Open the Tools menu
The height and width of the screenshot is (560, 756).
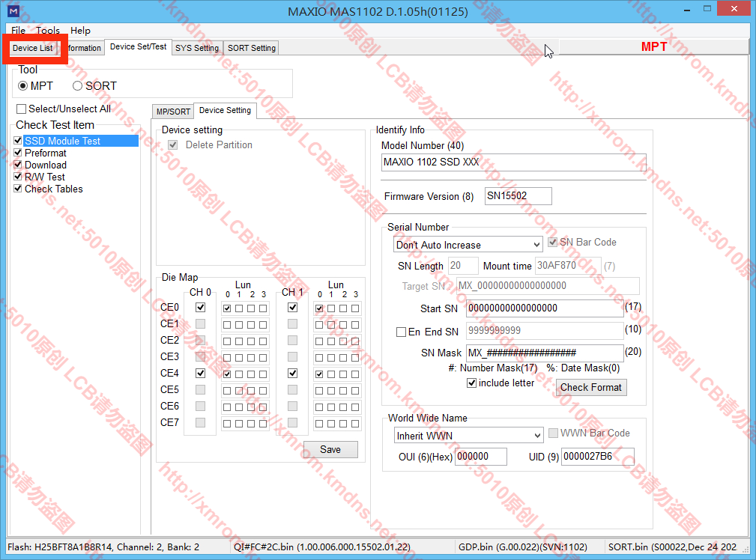click(48, 31)
